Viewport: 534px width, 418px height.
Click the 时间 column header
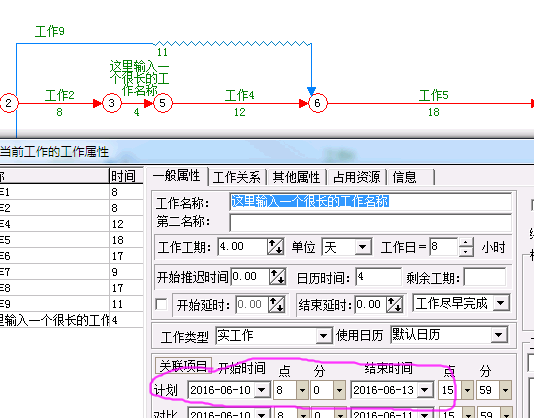coord(126,176)
